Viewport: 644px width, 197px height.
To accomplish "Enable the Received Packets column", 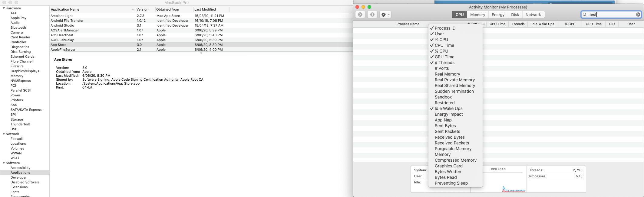I will tap(455, 143).
